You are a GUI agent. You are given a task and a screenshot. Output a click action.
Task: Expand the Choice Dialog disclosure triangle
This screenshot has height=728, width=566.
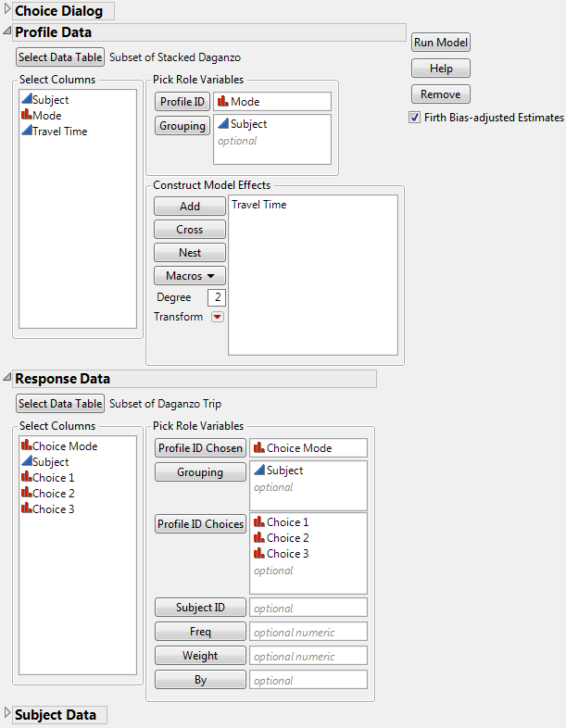point(7,10)
